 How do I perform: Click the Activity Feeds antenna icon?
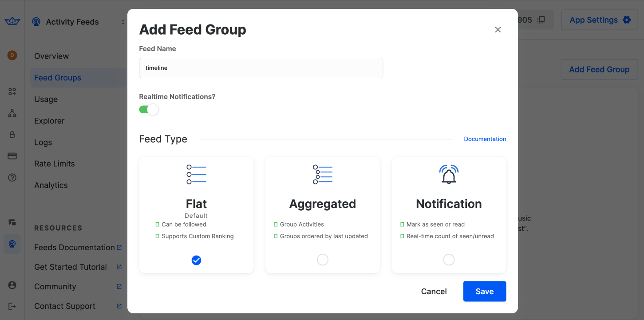[36, 22]
